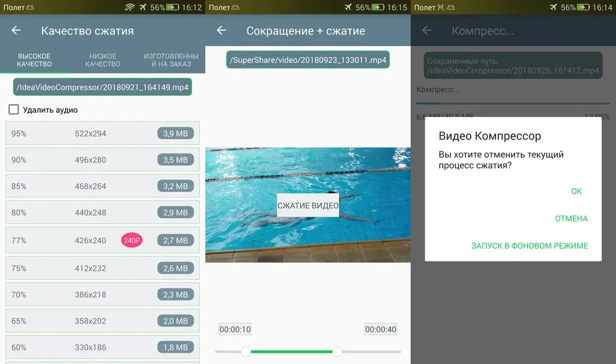Image resolution: width=616 pixels, height=364 pixels.
Task: Tap back arrow on Компресс... screen
Action: pyautogui.click(x=426, y=30)
